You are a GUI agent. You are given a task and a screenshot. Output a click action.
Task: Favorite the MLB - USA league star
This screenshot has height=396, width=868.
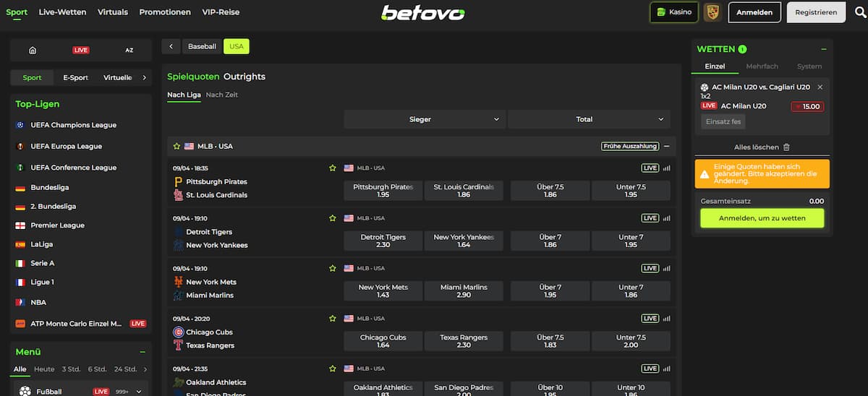[x=176, y=146]
